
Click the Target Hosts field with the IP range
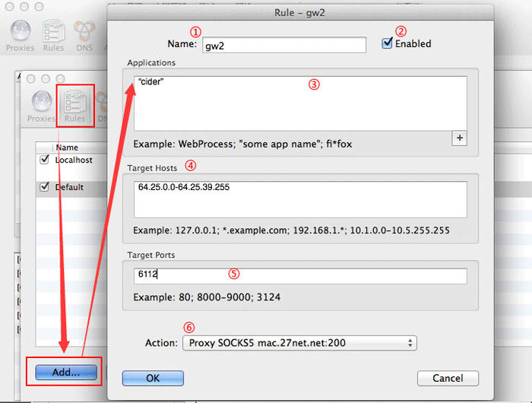299,199
